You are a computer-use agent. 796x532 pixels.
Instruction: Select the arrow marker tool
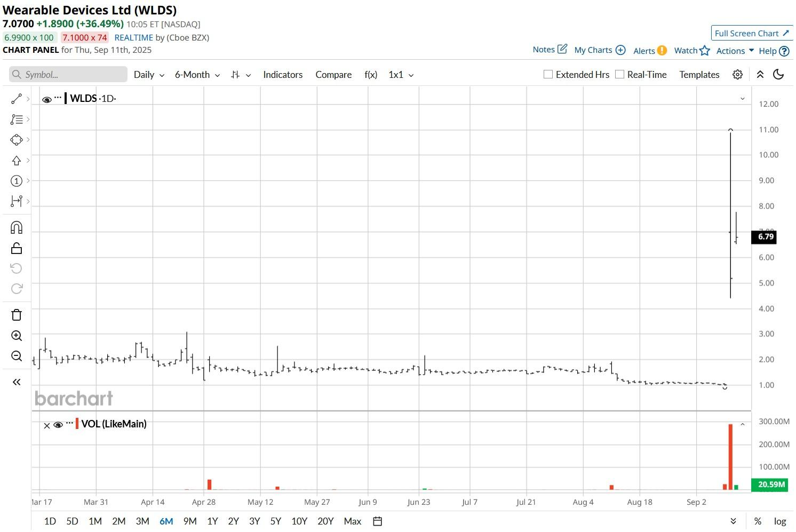[x=17, y=161]
